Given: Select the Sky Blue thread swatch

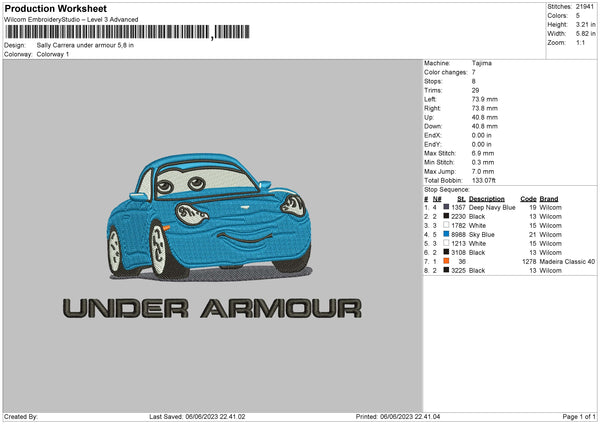Looking at the screenshot, I should 446,234.
